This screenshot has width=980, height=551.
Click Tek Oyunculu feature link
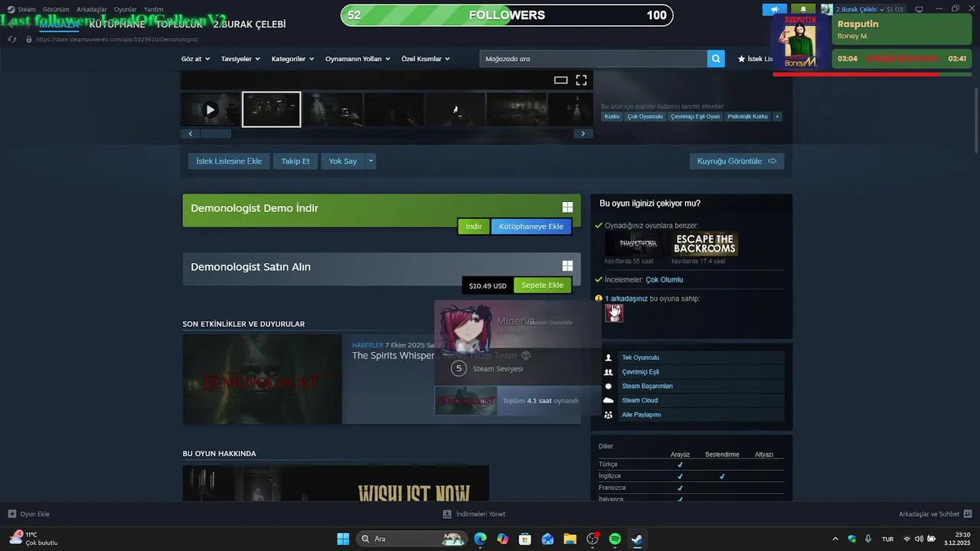(640, 357)
